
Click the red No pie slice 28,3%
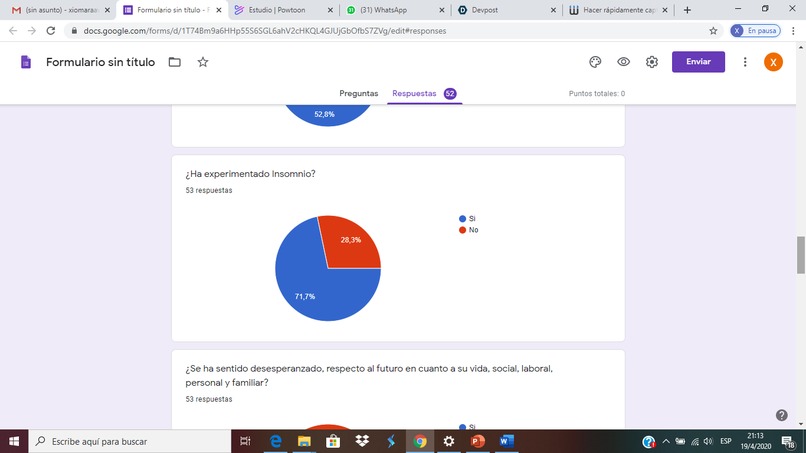[x=352, y=244]
